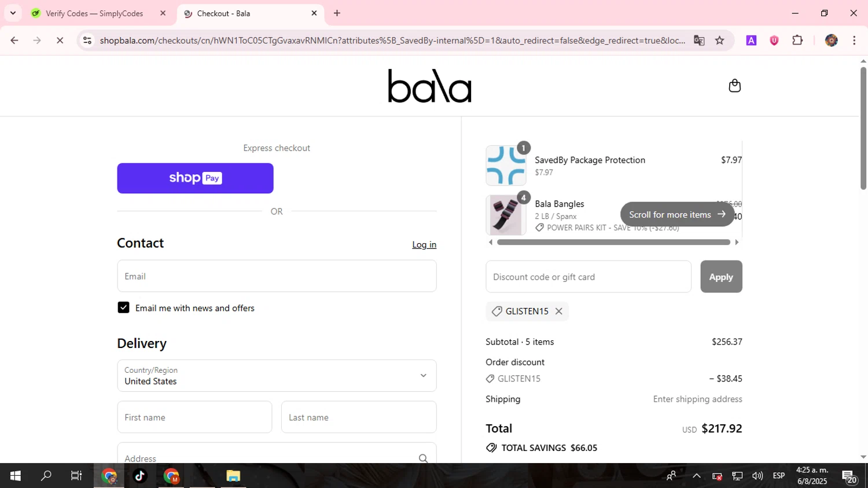This screenshot has height=488, width=868.
Task: Click the Bala logo
Action: click(x=429, y=86)
